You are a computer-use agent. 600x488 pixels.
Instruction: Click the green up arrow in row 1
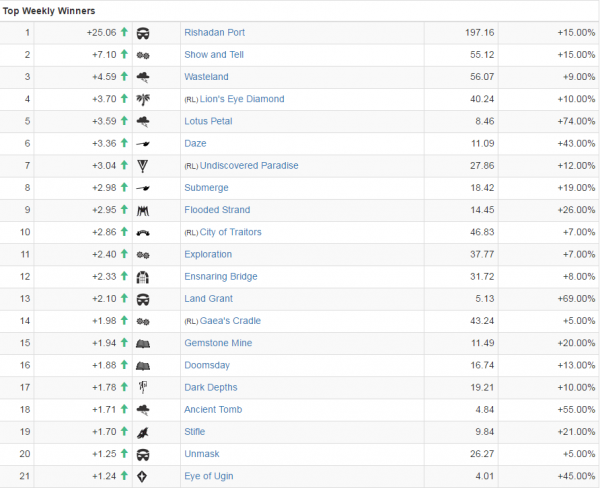point(124,33)
